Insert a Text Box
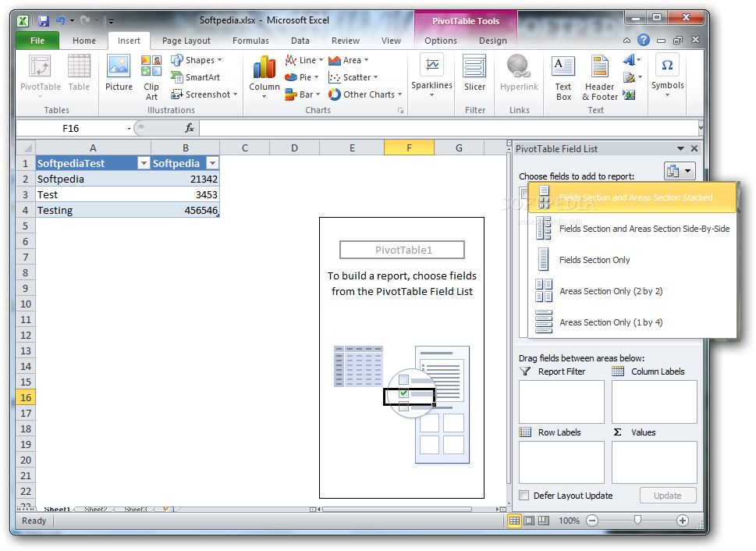756x551 pixels. point(563,77)
